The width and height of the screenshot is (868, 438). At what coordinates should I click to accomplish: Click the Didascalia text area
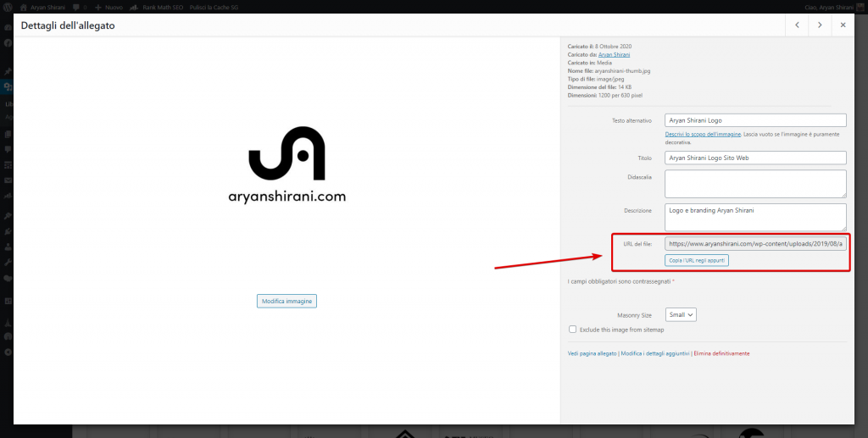(x=755, y=184)
